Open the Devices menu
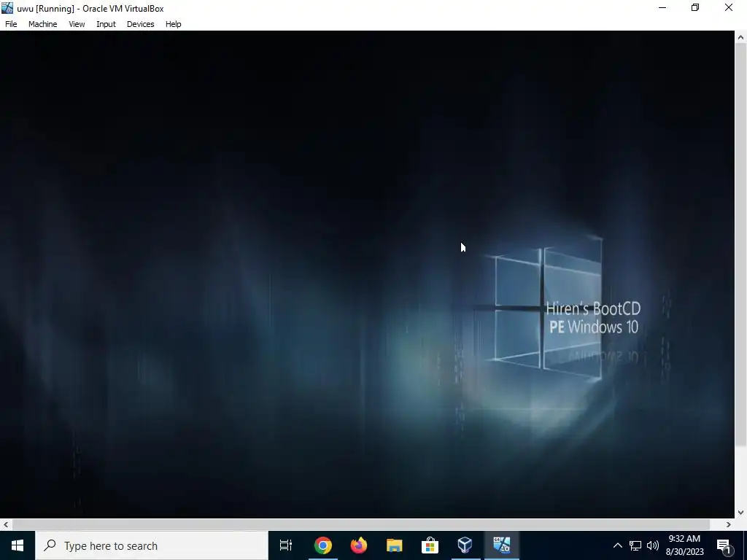Image resolution: width=747 pixels, height=560 pixels. pyautogui.click(x=140, y=24)
